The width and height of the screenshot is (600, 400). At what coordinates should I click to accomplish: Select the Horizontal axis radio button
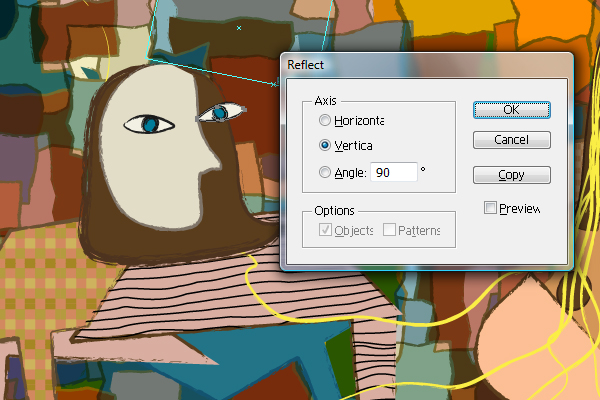[324, 120]
